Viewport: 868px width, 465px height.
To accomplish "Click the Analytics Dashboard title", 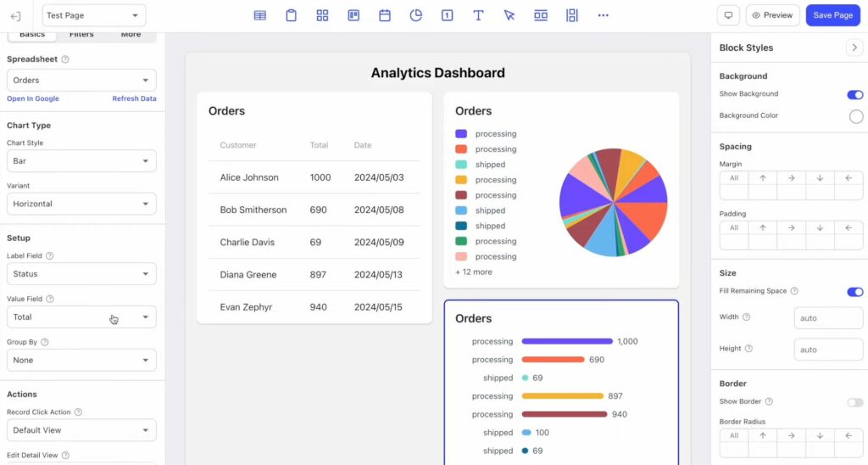I will [x=438, y=73].
